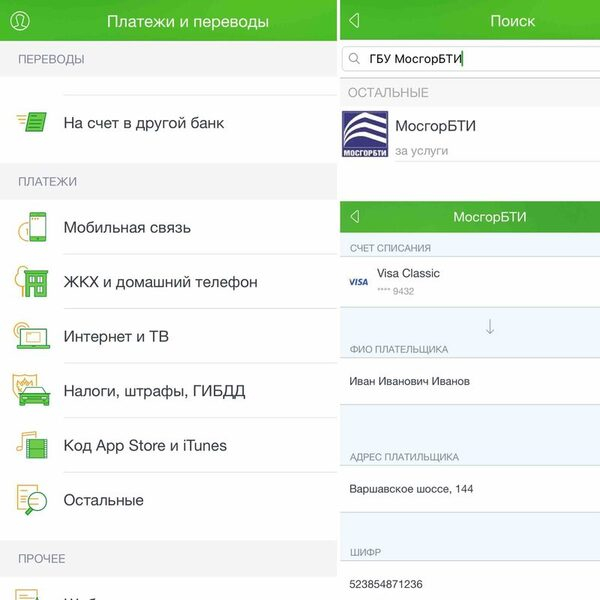Click the search field with ГБУ МосгорБТИ

point(471,59)
